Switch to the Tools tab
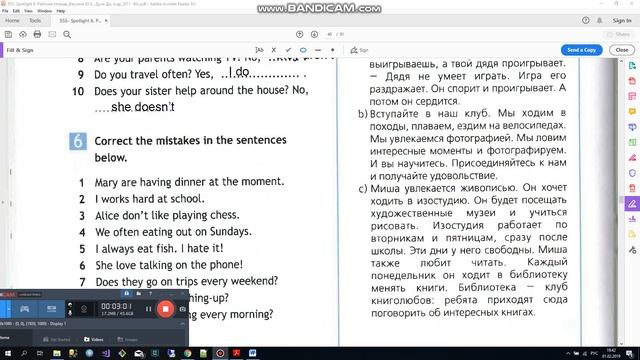This screenshot has width=640, height=360. click(35, 20)
